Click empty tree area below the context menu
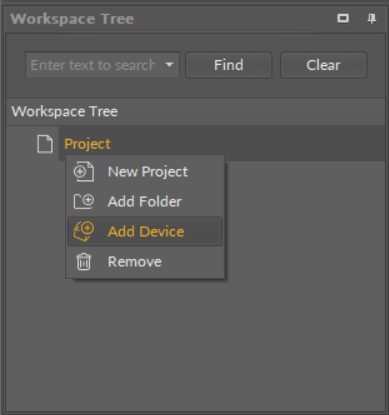Viewport: 389px width, 415px height. (196, 343)
